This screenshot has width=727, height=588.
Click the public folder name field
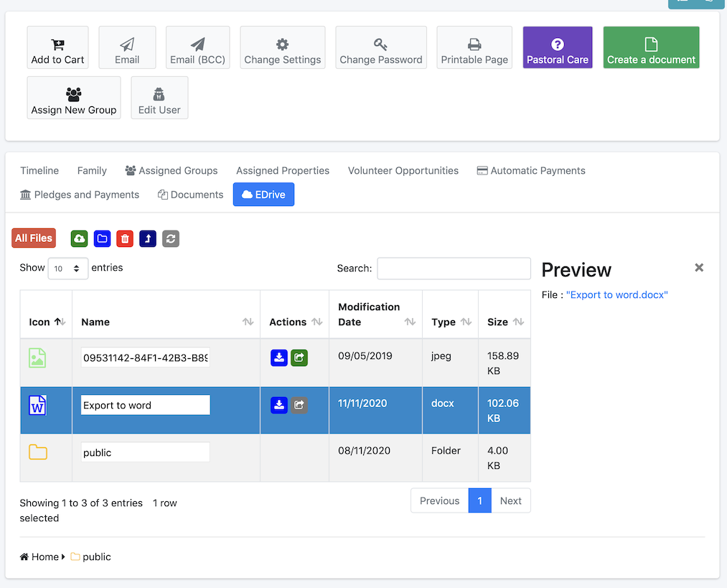pyautogui.click(x=145, y=452)
